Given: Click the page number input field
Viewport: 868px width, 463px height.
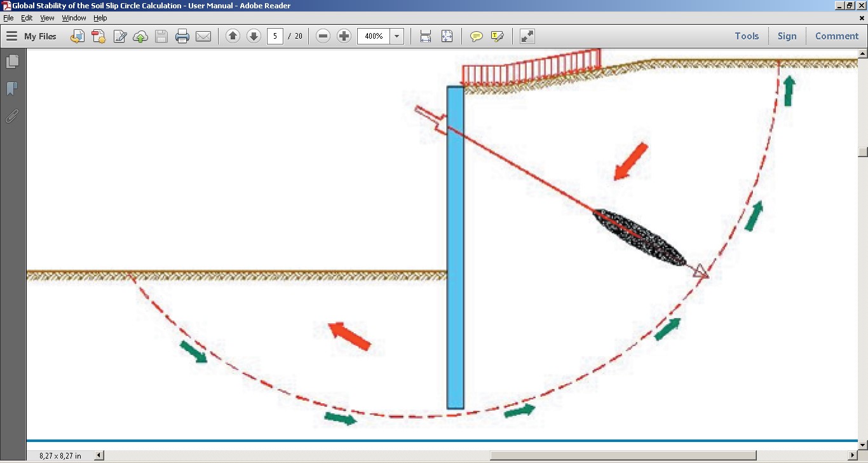Looking at the screenshot, I should tap(275, 36).
